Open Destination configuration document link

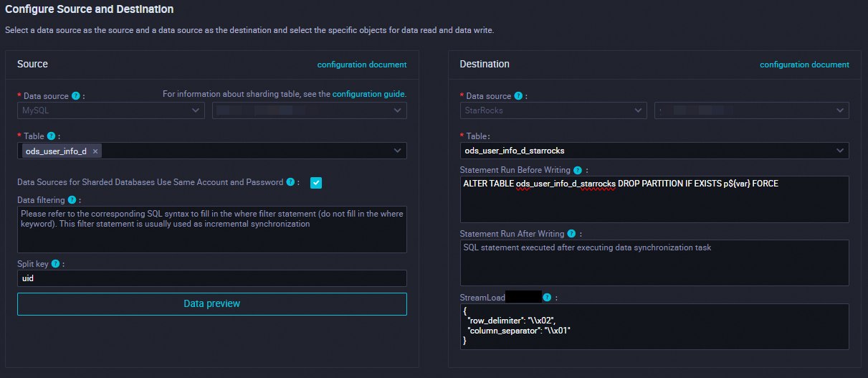click(x=804, y=65)
